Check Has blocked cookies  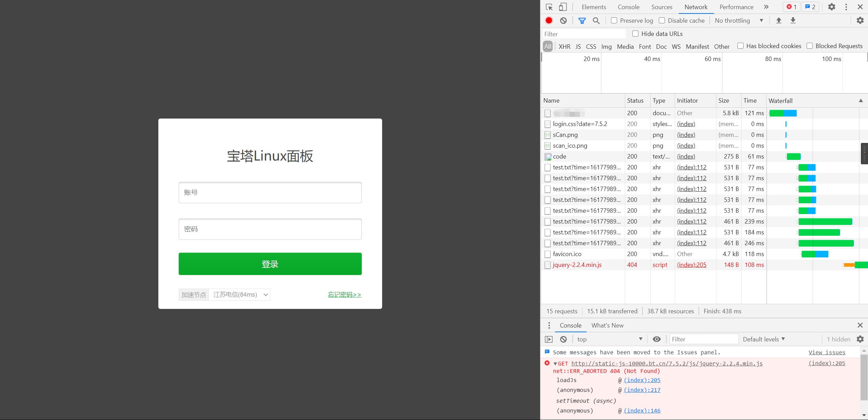click(741, 46)
